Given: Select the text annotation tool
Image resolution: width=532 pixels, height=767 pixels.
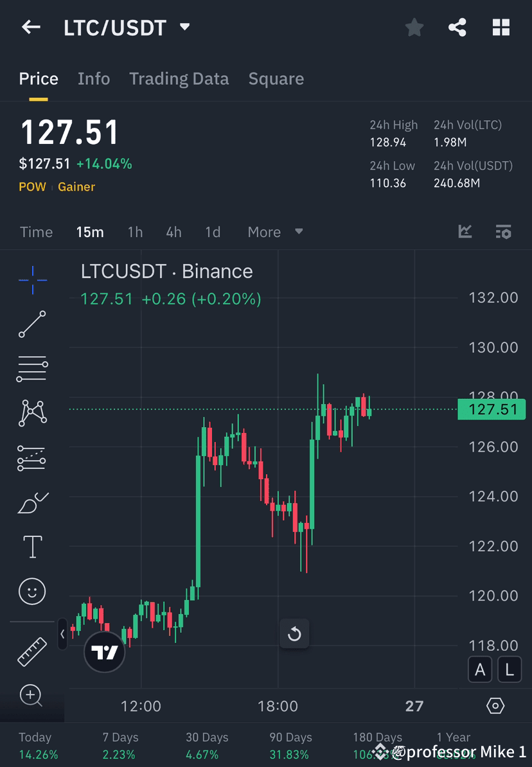Looking at the screenshot, I should click(32, 546).
